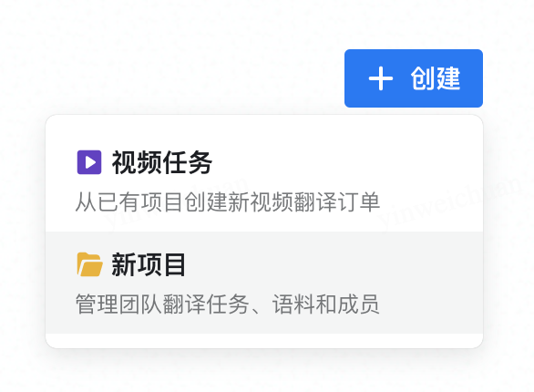Image resolution: width=534 pixels, height=392 pixels.
Task: Click the 创建 text in blue button
Action: coord(436,78)
